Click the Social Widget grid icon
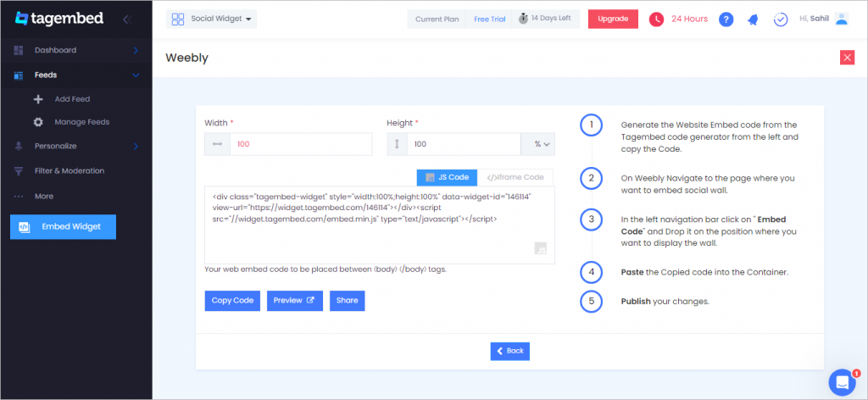 point(178,19)
